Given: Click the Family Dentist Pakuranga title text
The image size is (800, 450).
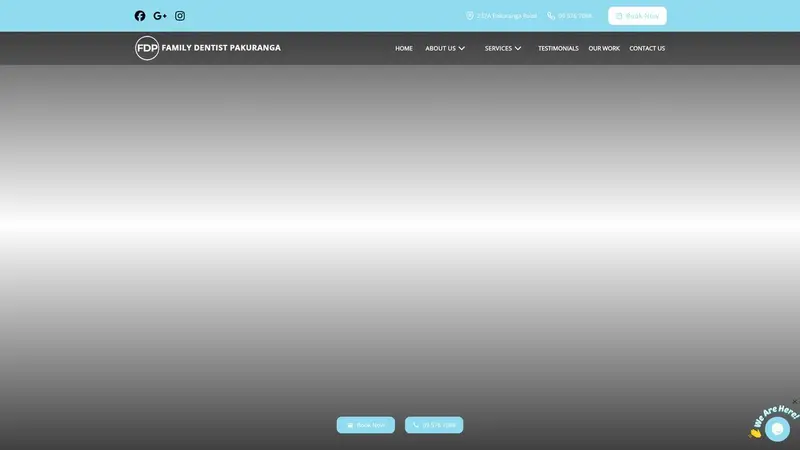Looking at the screenshot, I should tap(221, 47).
